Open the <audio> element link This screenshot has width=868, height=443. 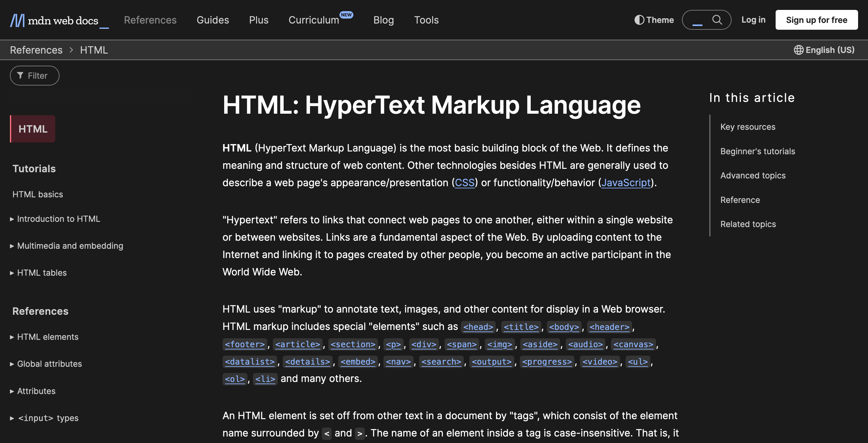[585, 344]
